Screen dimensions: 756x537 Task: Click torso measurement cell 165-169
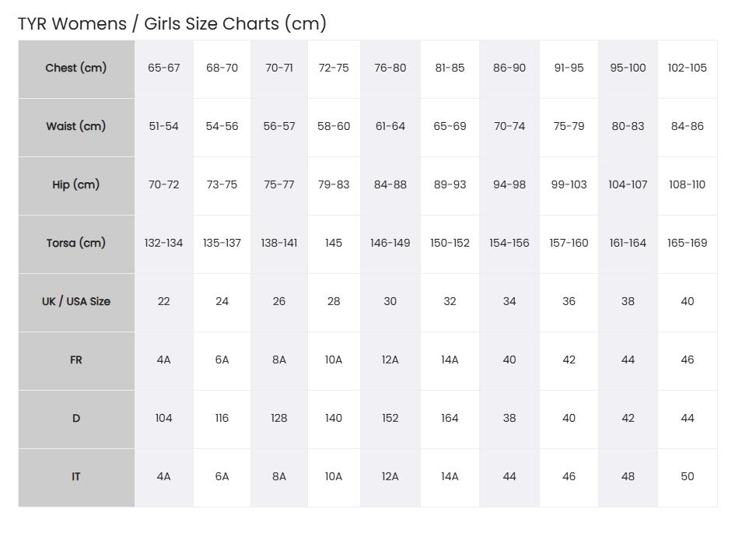[687, 243]
